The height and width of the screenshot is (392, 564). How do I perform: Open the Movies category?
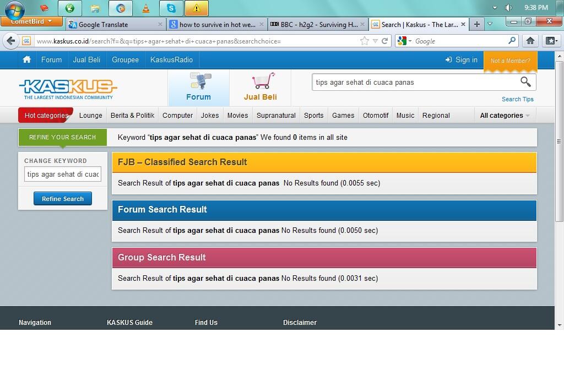238,116
